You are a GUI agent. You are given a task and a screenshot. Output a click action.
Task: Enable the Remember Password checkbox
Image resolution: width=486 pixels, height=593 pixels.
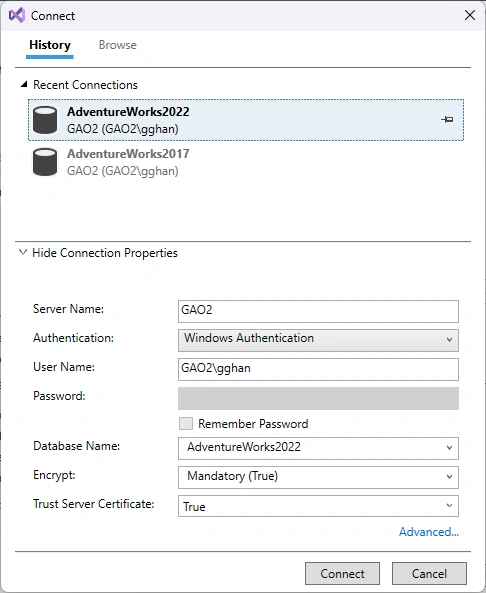(x=186, y=424)
